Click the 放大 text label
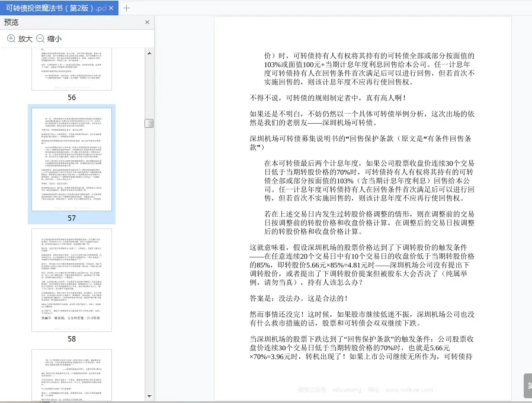Screen dimensions: 532x403 [x=25, y=39]
